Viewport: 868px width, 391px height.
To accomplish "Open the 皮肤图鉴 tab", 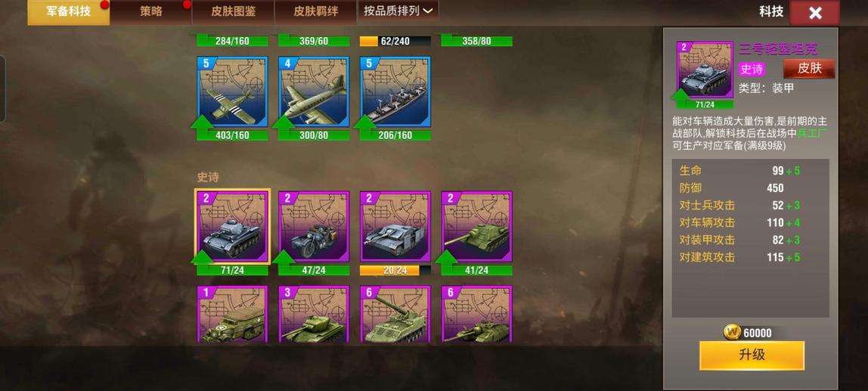I will coord(233,11).
